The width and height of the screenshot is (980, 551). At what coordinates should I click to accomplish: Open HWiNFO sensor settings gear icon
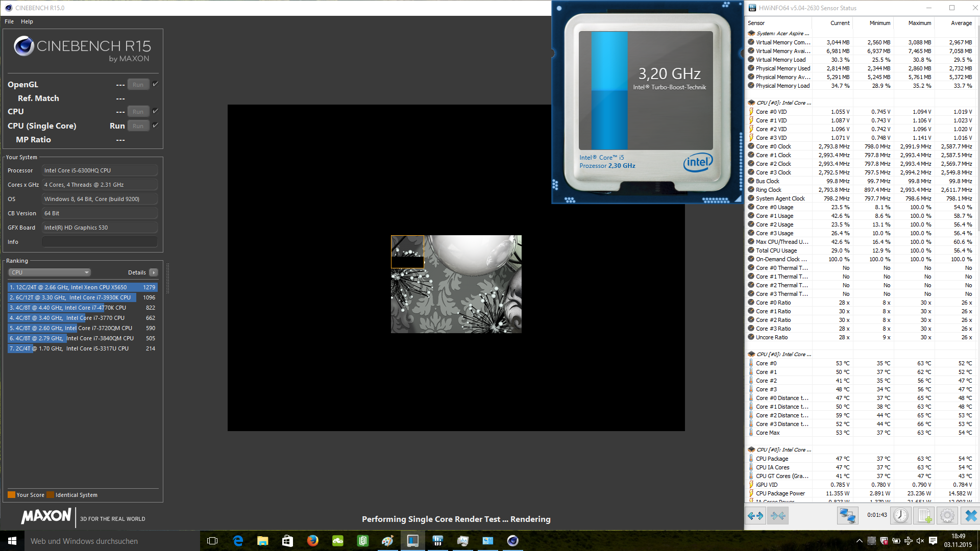947,516
